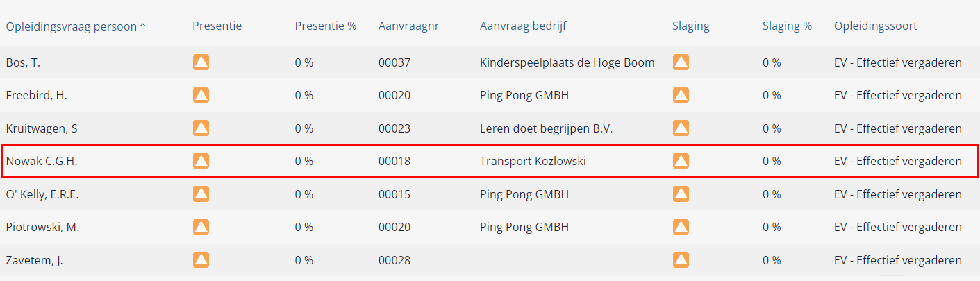Open Presentie warning icon for Freebird, H.
The image size is (980, 281).
(x=201, y=95)
